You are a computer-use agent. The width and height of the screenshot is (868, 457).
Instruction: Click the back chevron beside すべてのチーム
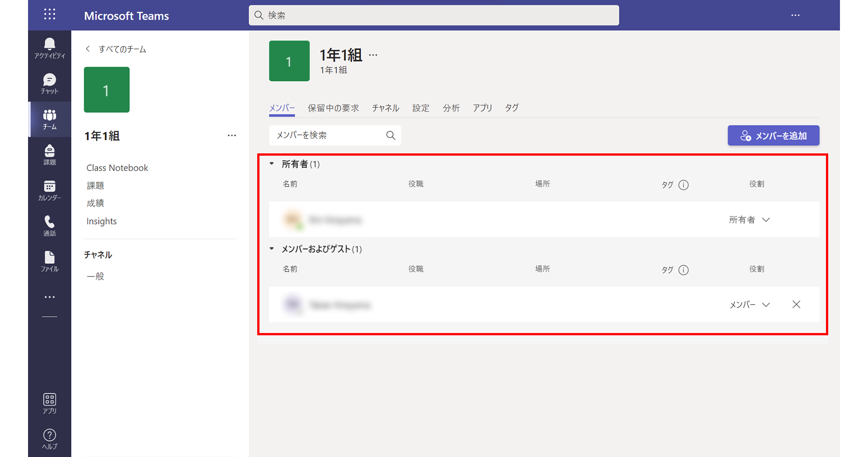(88, 49)
